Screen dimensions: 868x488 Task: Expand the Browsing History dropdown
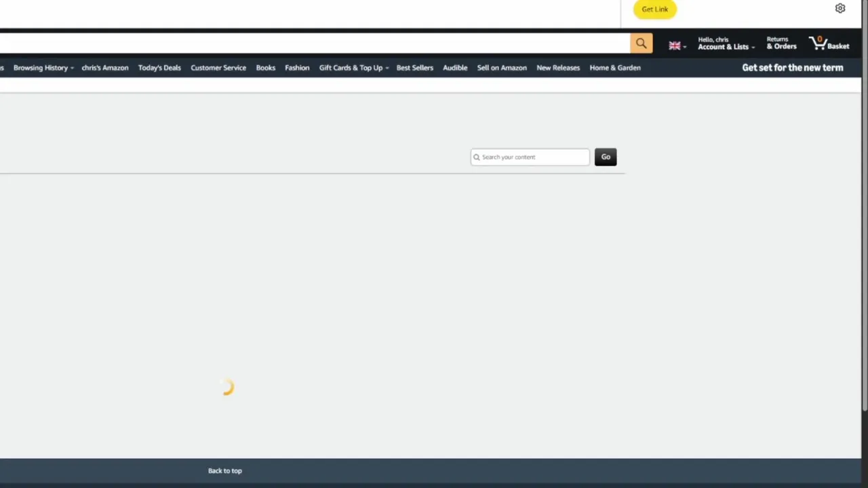click(x=43, y=68)
